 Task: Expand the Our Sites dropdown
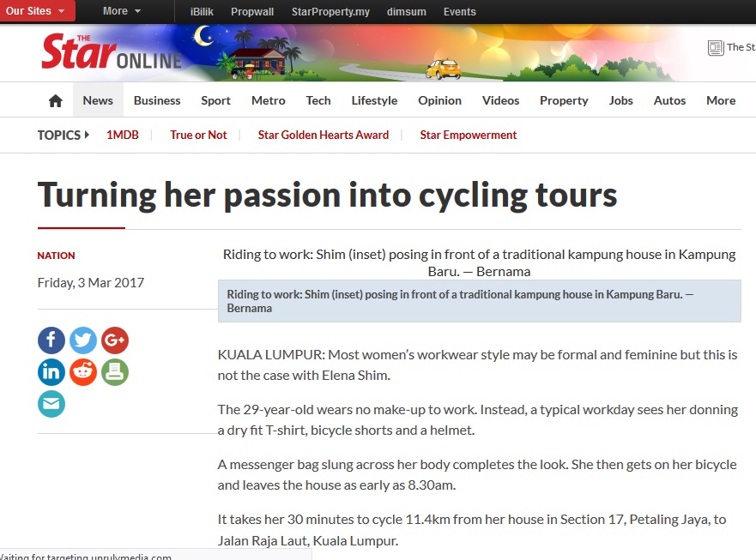click(x=35, y=11)
